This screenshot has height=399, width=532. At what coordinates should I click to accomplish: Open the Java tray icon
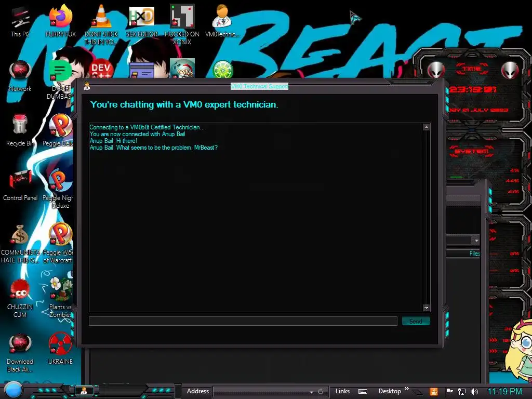(x=434, y=392)
